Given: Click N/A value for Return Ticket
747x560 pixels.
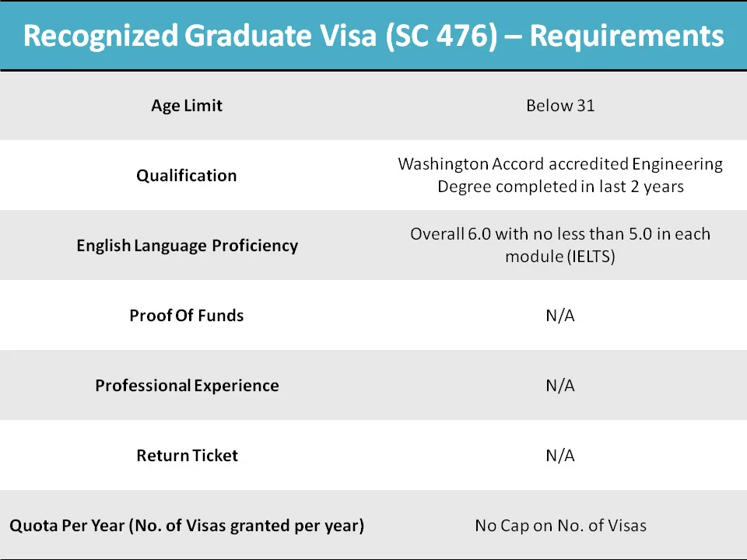Looking at the screenshot, I should [560, 455].
